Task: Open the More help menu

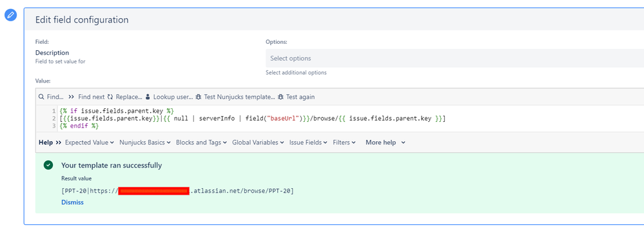Action: click(x=385, y=142)
